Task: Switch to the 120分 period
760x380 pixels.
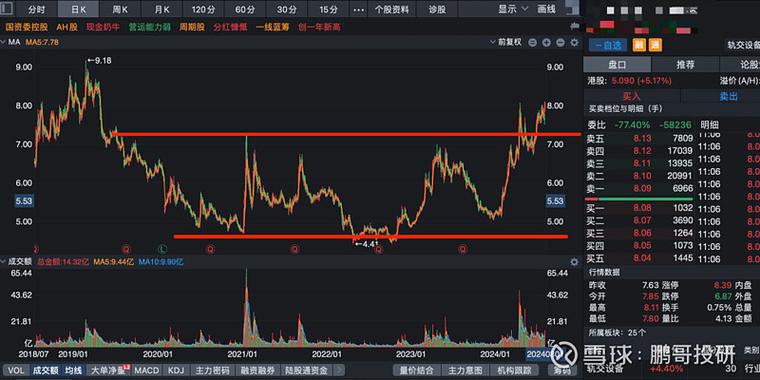Action: (x=204, y=9)
